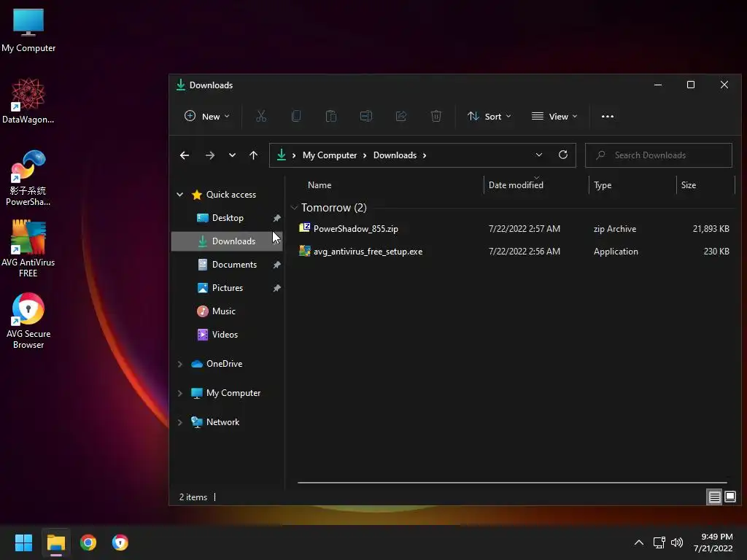Sort by Type column header
The height and width of the screenshot is (560, 747).
[x=603, y=184]
